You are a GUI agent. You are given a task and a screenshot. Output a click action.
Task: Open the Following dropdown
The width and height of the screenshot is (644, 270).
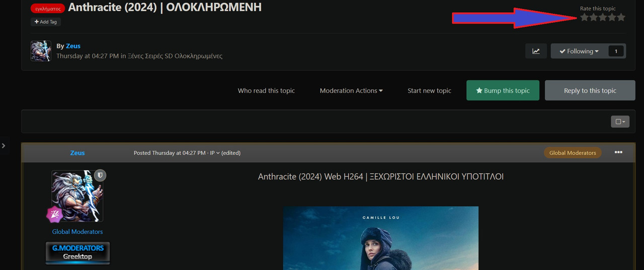point(579,51)
